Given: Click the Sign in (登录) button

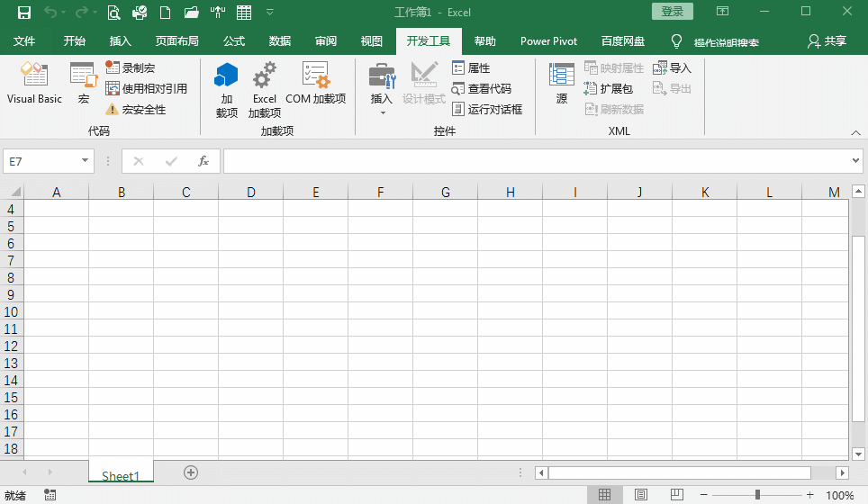Looking at the screenshot, I should 672,12.
